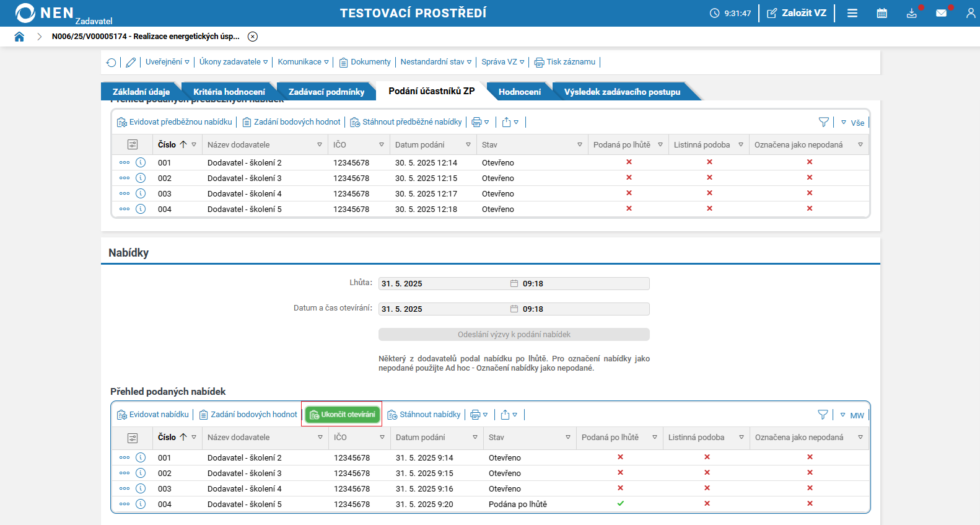
Task: Click the refresh icon in toolbar
Action: click(x=112, y=62)
